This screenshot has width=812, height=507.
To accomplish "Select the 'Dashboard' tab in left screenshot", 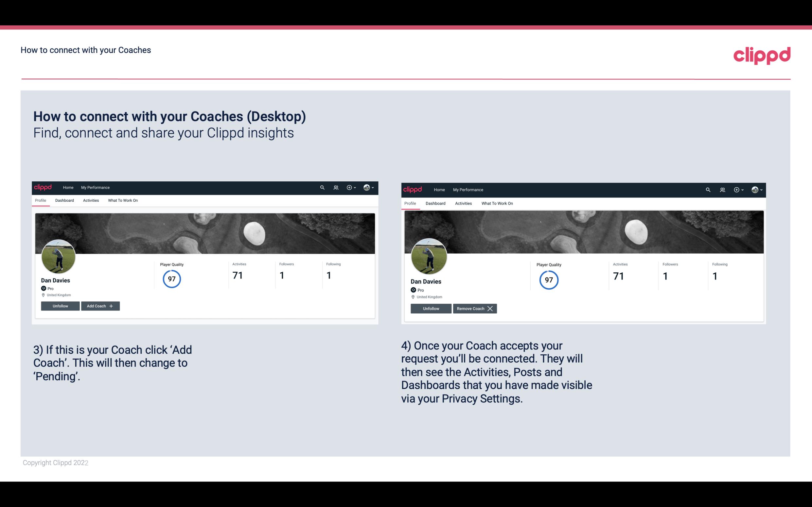I will tap(64, 200).
